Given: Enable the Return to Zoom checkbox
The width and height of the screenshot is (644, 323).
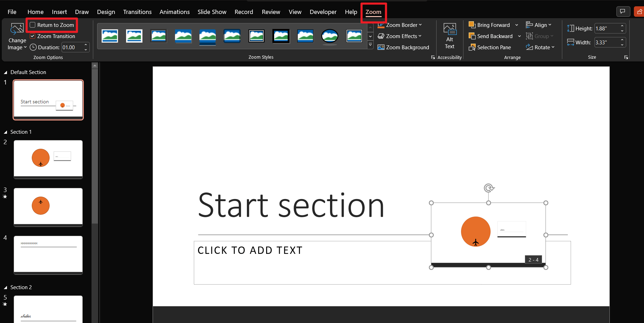Looking at the screenshot, I should [32, 25].
